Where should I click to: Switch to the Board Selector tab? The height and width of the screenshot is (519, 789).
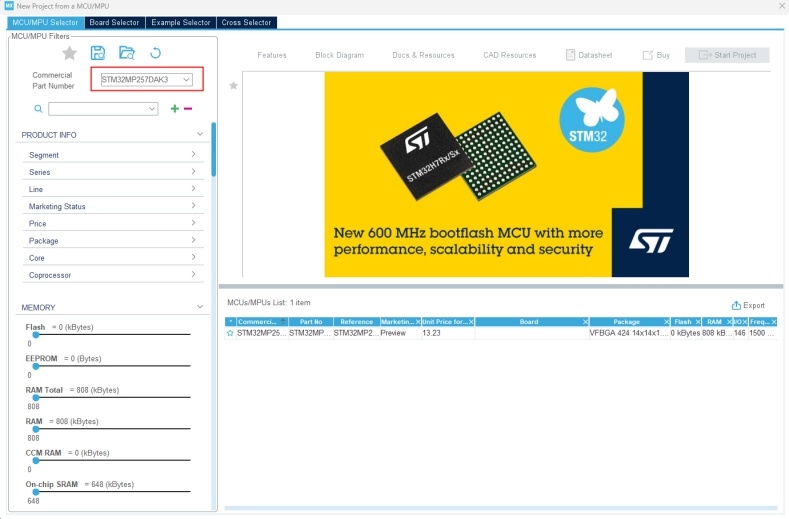114,22
